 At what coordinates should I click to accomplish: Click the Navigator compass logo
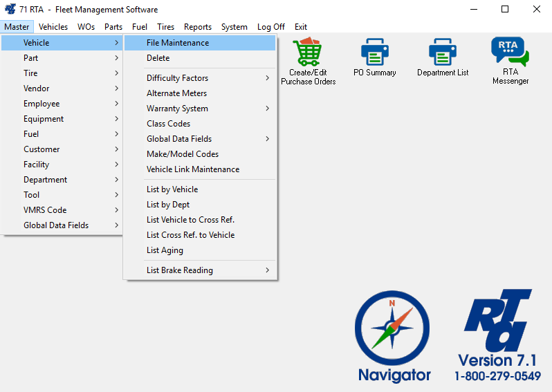coord(392,328)
